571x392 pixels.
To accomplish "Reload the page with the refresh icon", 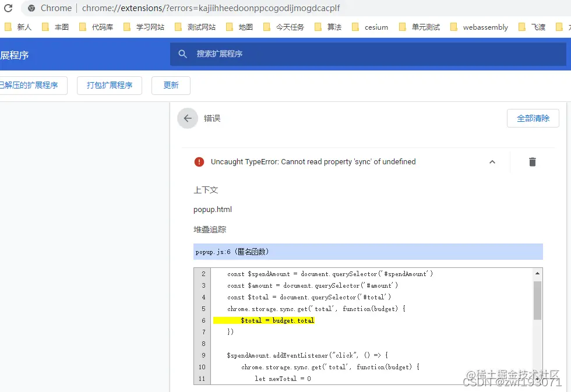I will (x=8, y=8).
